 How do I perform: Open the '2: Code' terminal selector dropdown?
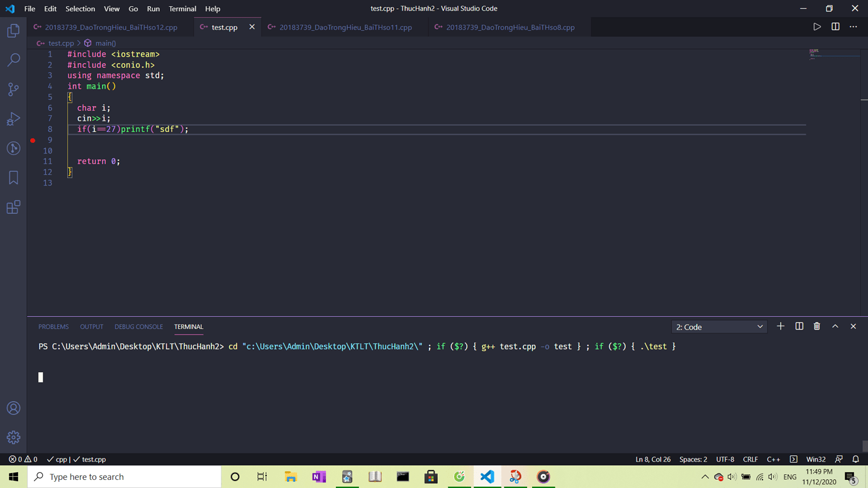[x=719, y=327]
